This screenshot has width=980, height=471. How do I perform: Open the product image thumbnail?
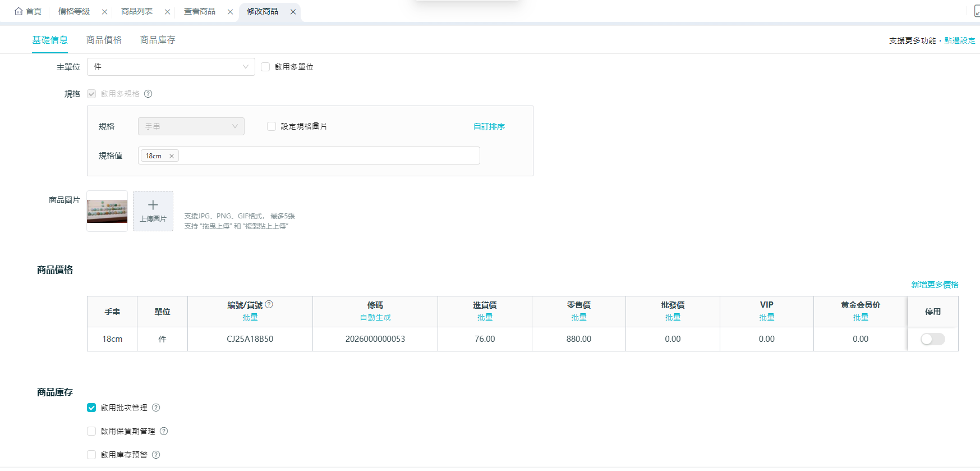pyautogui.click(x=107, y=211)
